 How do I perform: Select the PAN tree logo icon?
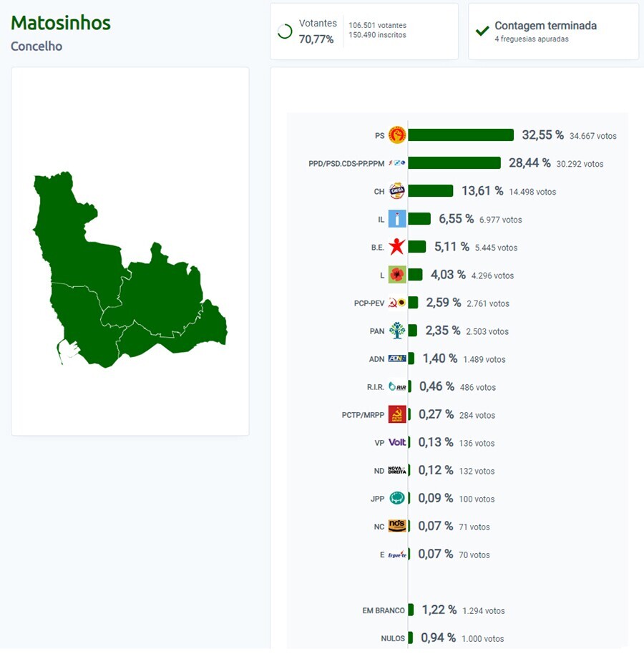pos(397,331)
